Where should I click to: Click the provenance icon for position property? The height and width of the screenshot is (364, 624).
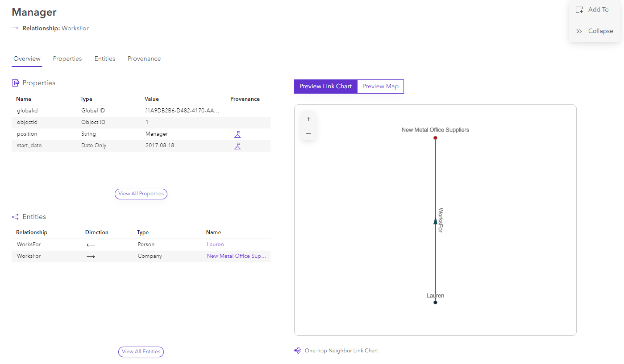[x=238, y=134]
